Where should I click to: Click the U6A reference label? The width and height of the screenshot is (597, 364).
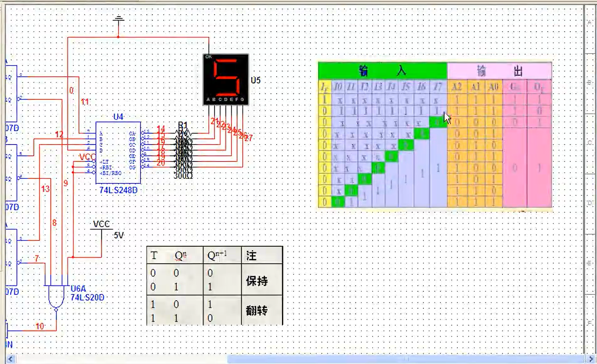(79, 289)
